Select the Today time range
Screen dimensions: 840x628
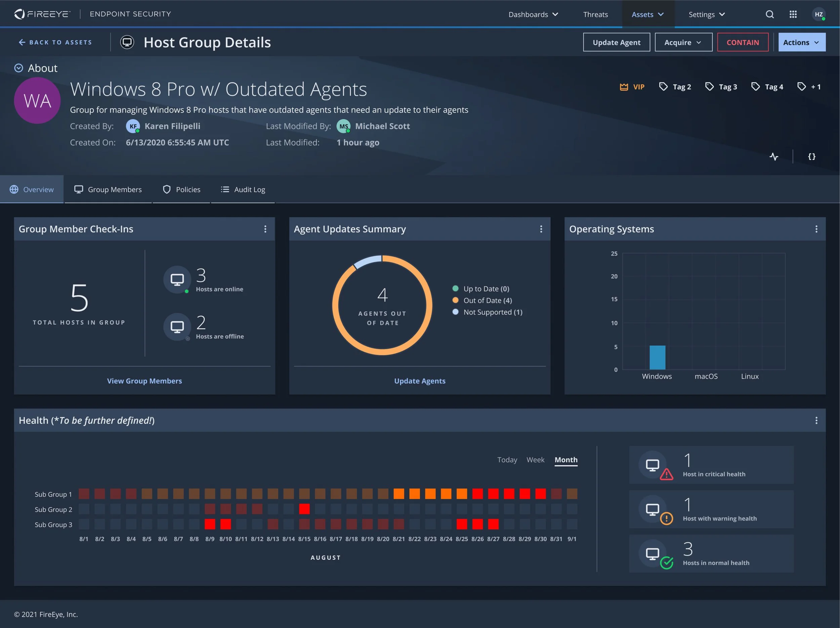(507, 460)
